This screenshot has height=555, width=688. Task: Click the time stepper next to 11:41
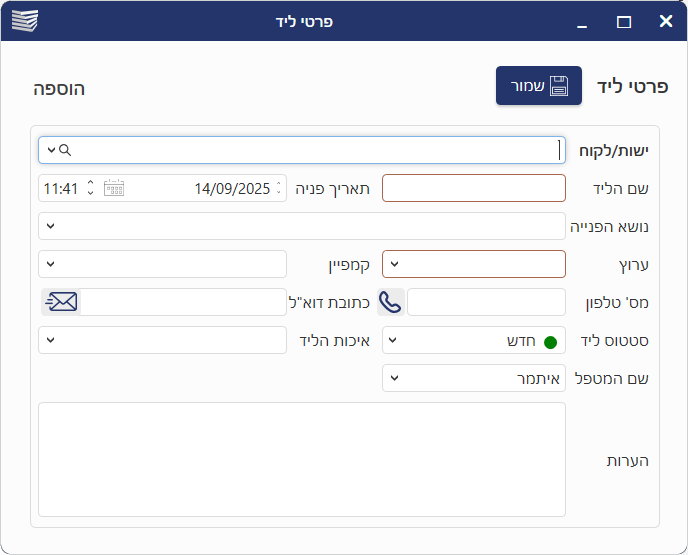pyautogui.click(x=90, y=188)
